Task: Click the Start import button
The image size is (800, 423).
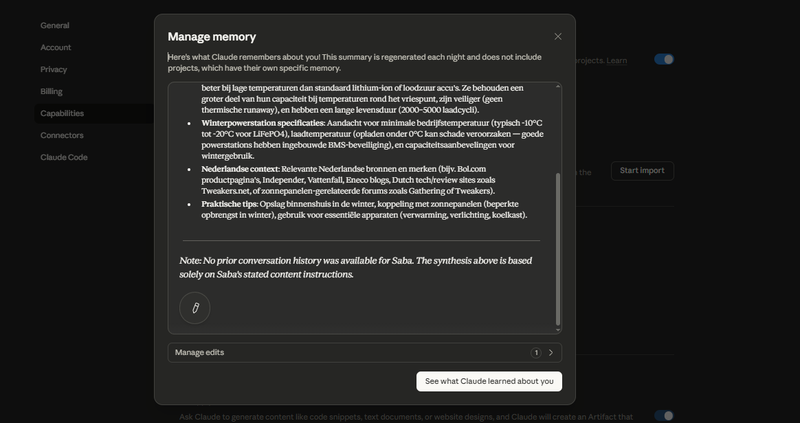Action: pyautogui.click(x=642, y=171)
